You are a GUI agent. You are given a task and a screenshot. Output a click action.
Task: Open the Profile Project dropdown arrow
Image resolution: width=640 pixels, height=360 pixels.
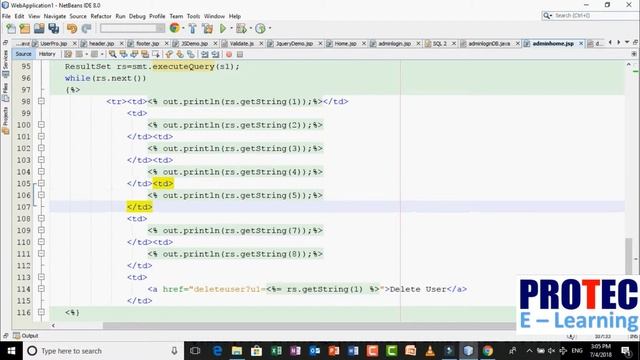click(x=269, y=29)
